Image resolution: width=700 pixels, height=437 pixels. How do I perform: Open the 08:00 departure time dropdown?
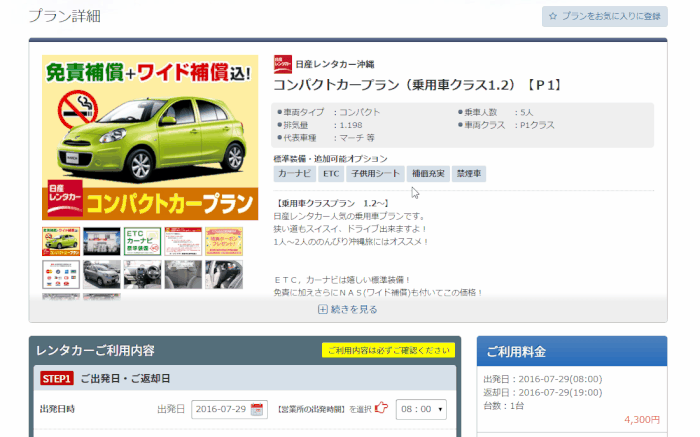point(421,409)
